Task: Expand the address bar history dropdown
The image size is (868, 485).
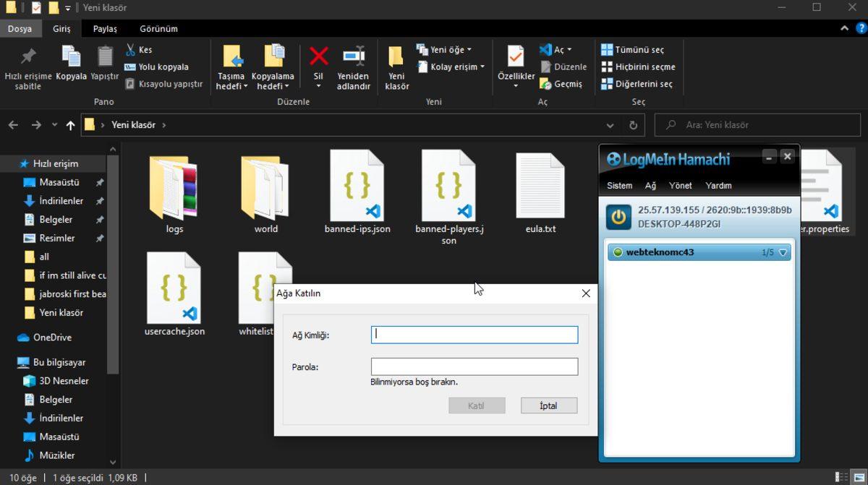Action: (610, 125)
